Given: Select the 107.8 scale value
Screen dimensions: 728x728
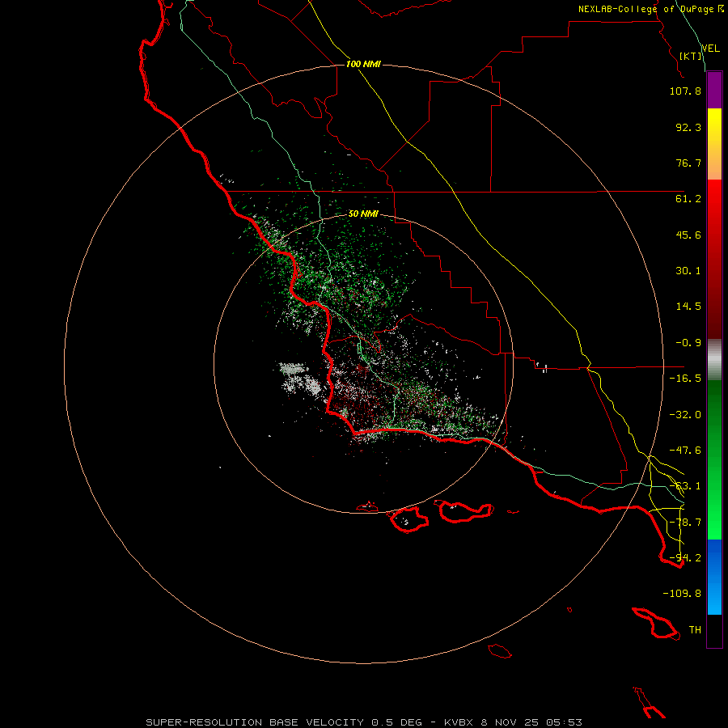Looking at the screenshot, I should (685, 91).
